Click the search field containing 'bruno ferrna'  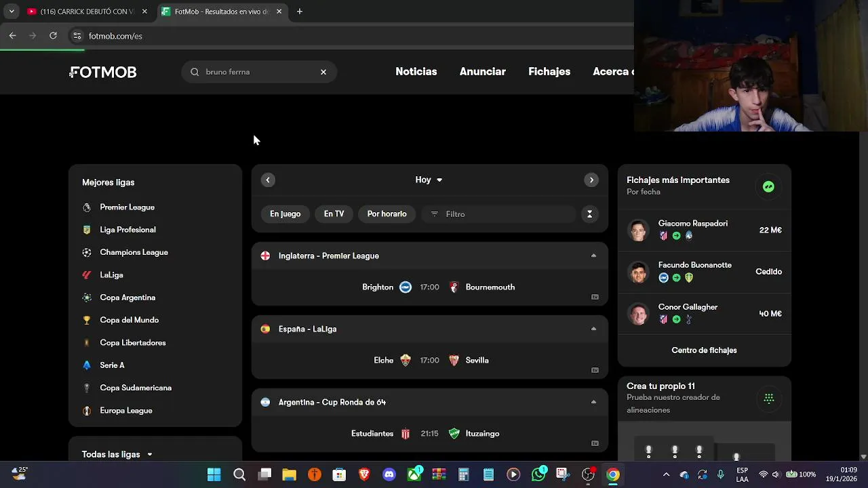coord(258,72)
